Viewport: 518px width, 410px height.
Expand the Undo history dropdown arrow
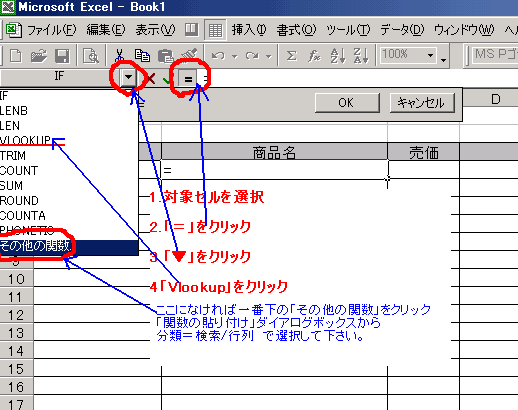235,56
